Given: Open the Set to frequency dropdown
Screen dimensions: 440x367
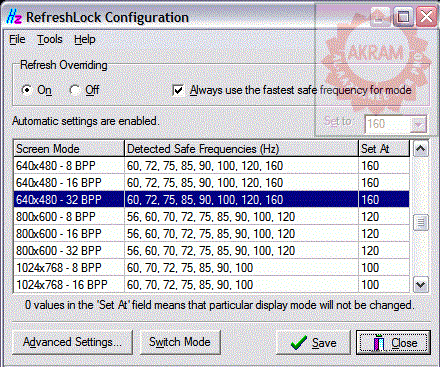Looking at the screenshot, I should [418, 124].
